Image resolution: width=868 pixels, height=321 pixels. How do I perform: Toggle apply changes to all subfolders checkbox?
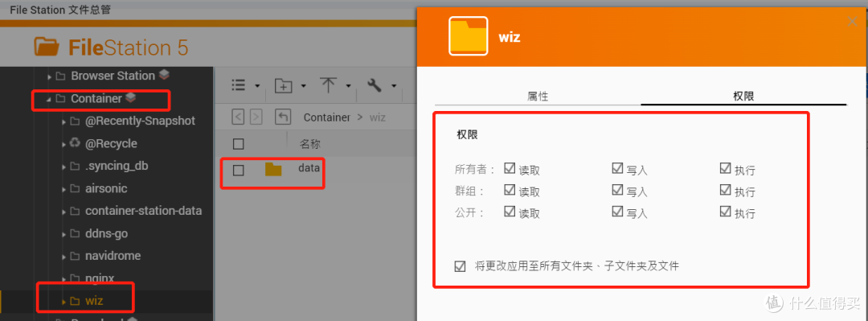coord(460,266)
